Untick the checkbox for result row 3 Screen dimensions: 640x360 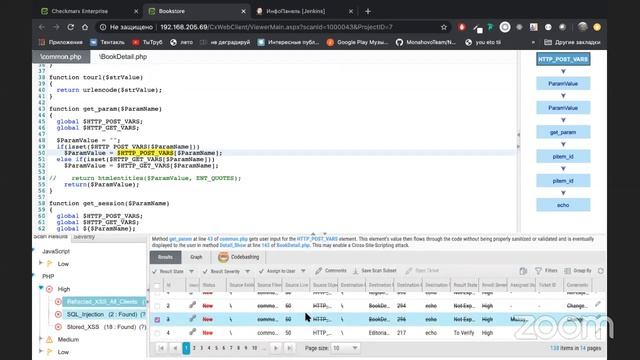click(157, 320)
